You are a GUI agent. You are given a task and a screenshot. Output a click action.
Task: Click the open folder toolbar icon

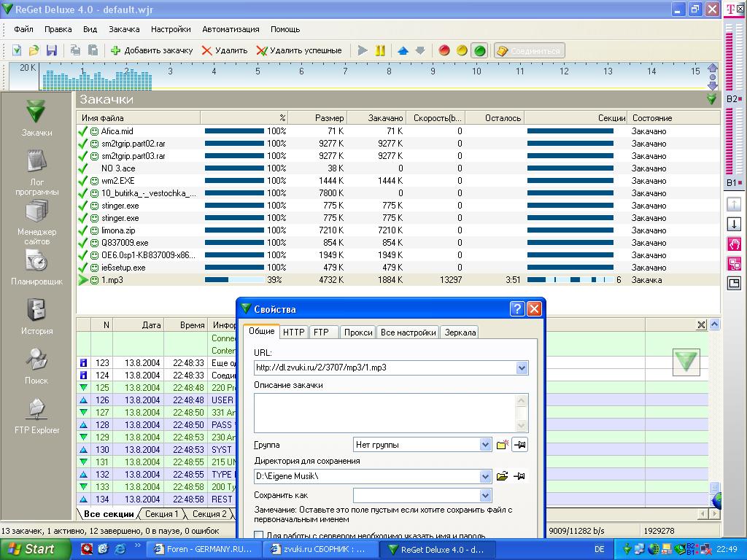(x=34, y=50)
